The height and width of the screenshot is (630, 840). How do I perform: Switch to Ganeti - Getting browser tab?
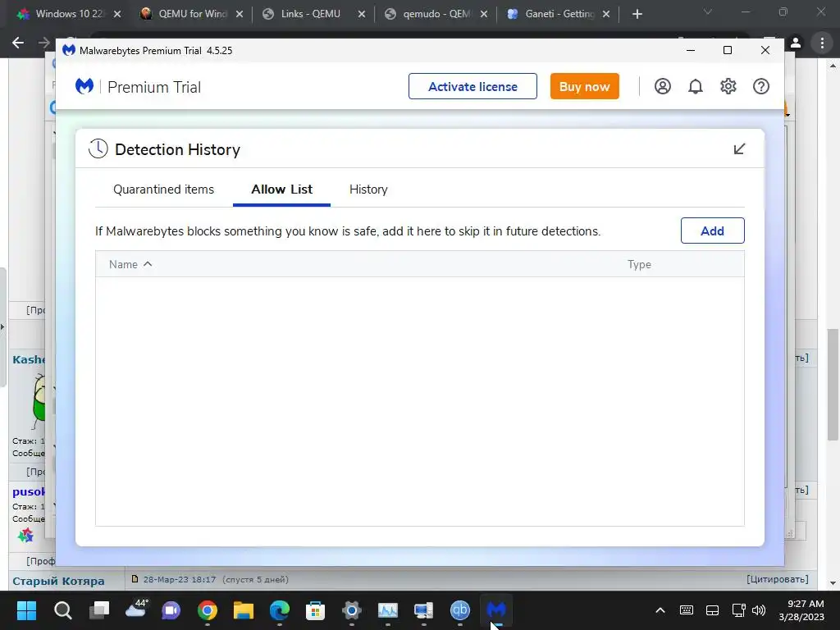[x=559, y=14]
